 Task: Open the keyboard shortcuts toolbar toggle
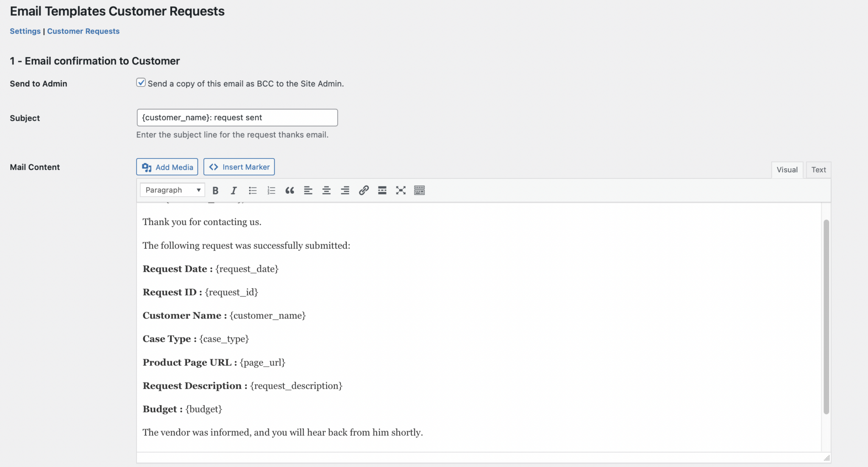[419, 190]
